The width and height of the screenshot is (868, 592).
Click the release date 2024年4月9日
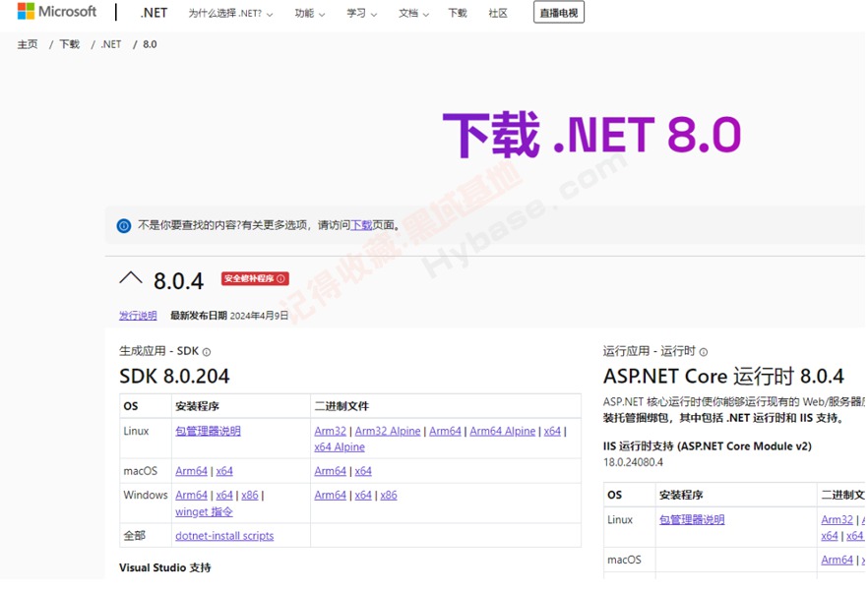pyautogui.click(x=259, y=316)
